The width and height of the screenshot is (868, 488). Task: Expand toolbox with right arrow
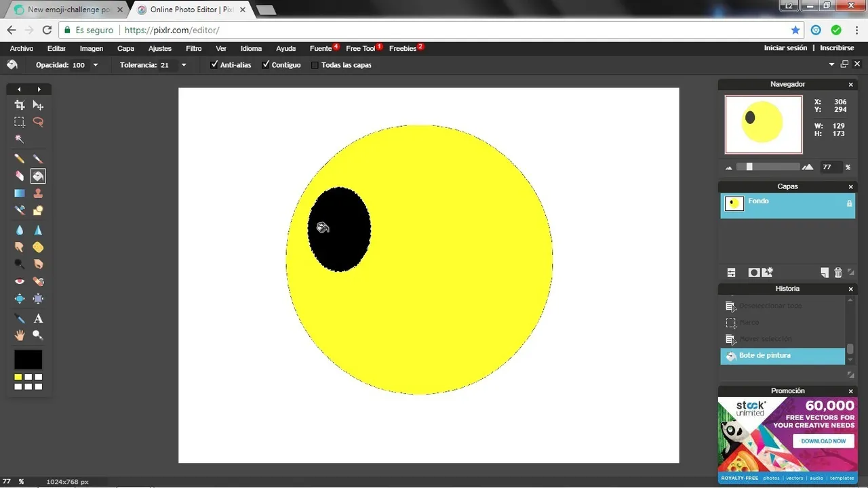(39, 89)
